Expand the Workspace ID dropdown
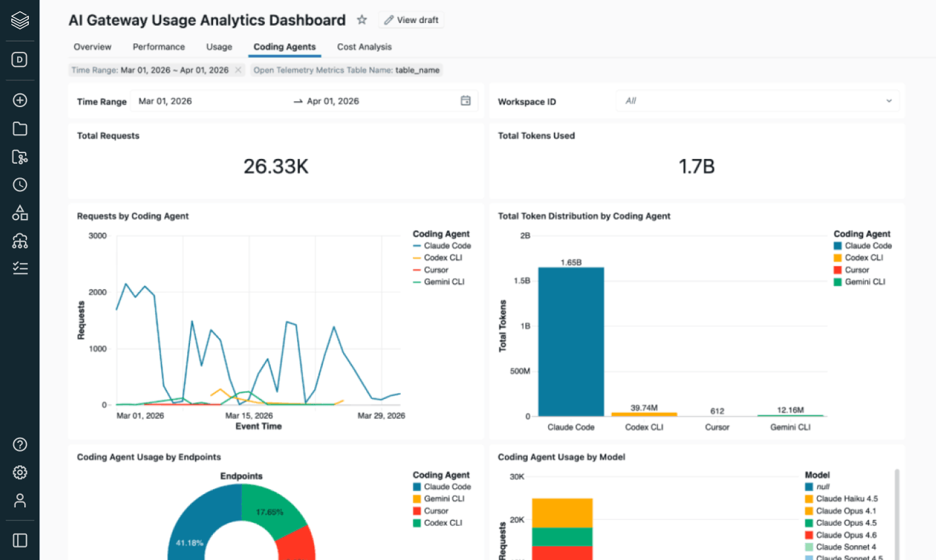Screen dimensions: 936x560 (757, 101)
